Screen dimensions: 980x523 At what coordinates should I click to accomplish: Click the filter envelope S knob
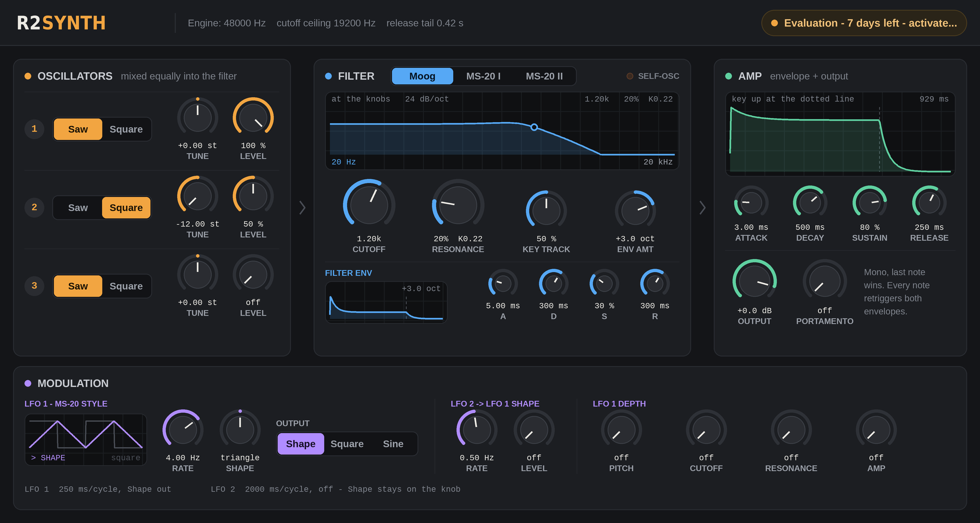604,283
